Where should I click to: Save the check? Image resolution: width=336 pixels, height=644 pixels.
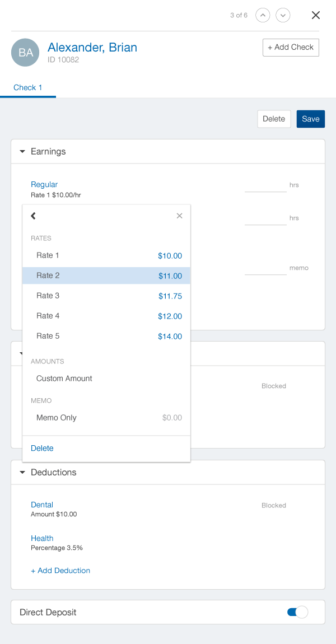click(x=310, y=119)
